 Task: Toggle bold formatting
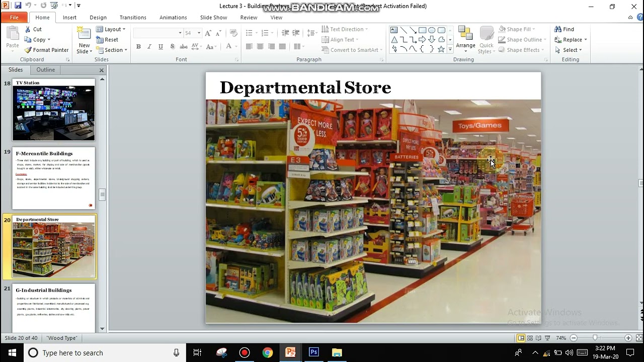pyautogui.click(x=138, y=46)
